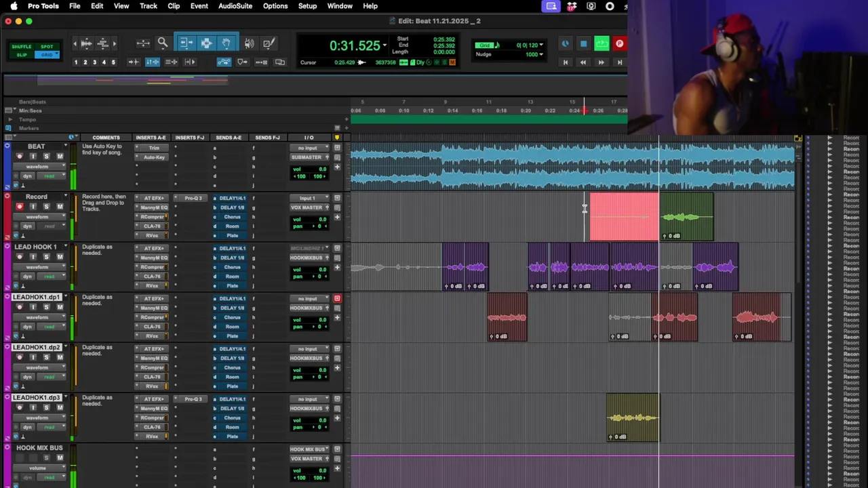
Task: Toggle record enable on Record track
Action: pyautogui.click(x=20, y=207)
